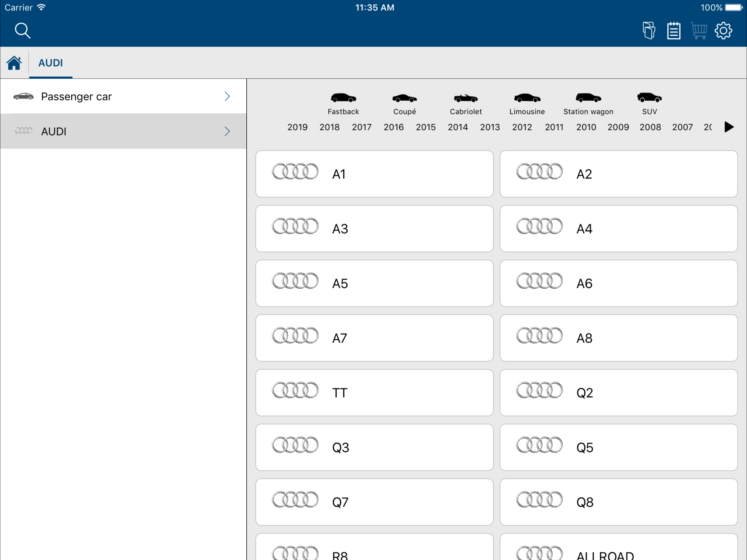The image size is (747, 560).
Task: Select model year 2014
Action: pos(458,127)
